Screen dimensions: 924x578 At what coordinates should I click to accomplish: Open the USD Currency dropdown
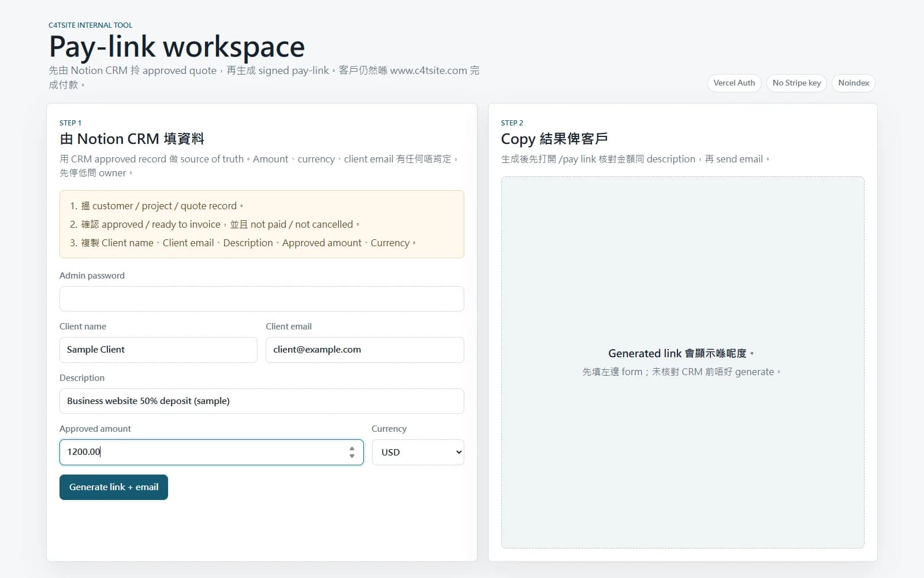coord(418,452)
